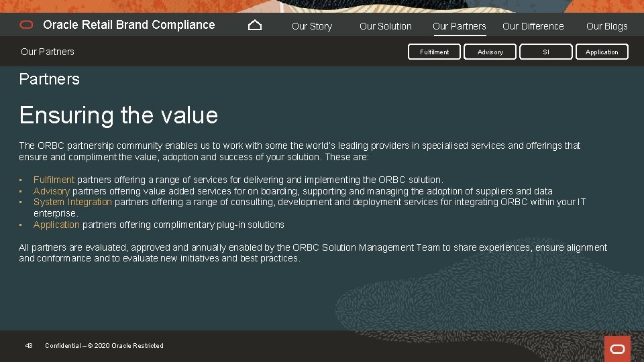Click the Oracle Retail Brand Compliance title
Screen dimensions: 644x362
point(129,25)
